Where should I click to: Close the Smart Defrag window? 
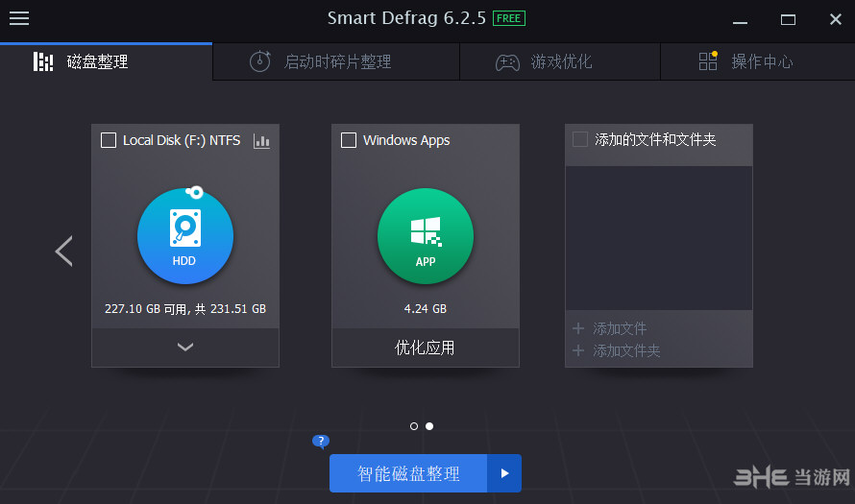click(836, 19)
